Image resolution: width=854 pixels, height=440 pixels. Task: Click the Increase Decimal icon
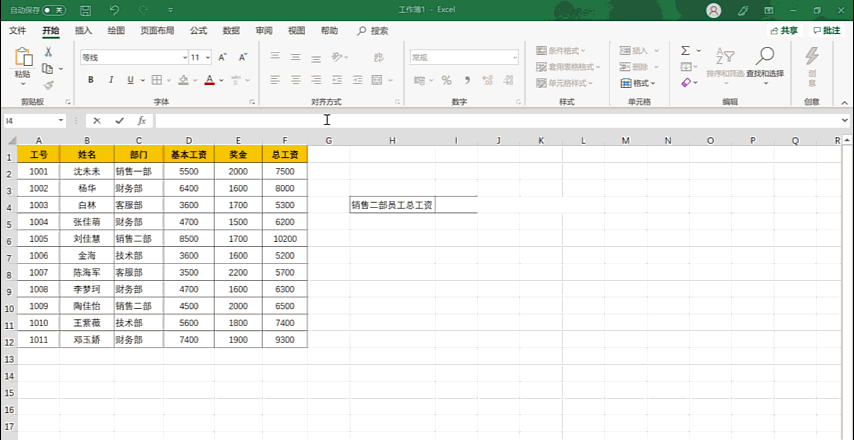(x=487, y=81)
